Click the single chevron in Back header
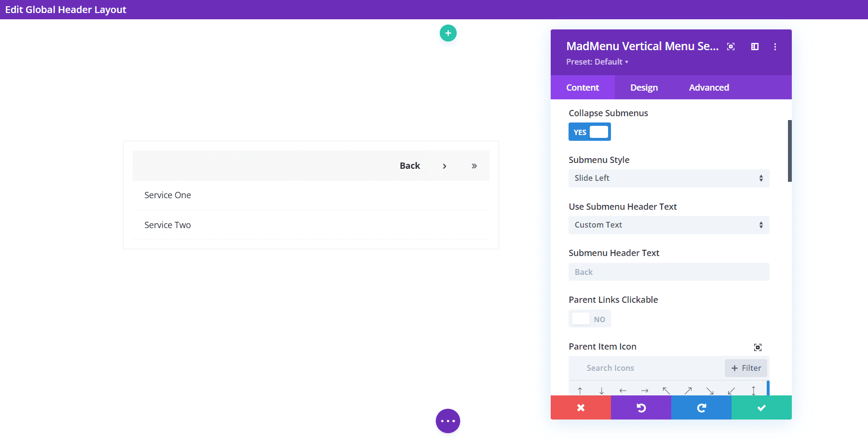 pos(445,166)
